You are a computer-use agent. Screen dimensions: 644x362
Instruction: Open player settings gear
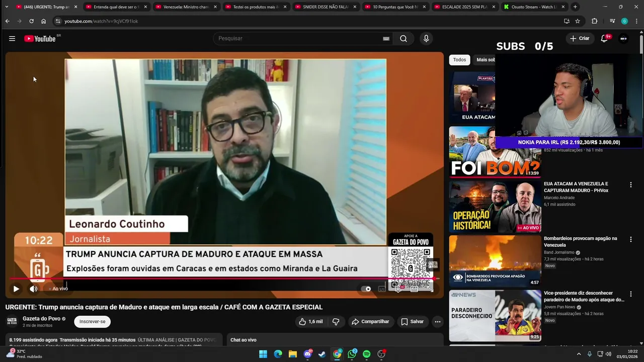coord(398,289)
